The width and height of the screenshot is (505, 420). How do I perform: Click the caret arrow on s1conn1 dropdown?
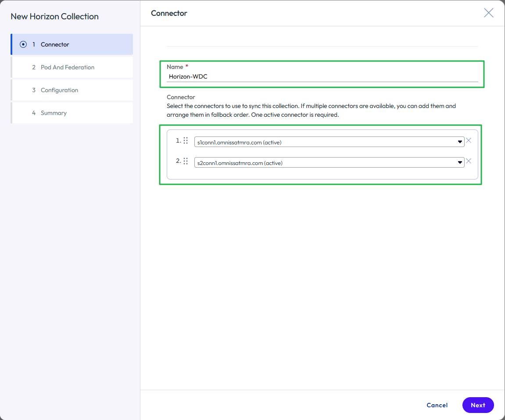click(460, 142)
